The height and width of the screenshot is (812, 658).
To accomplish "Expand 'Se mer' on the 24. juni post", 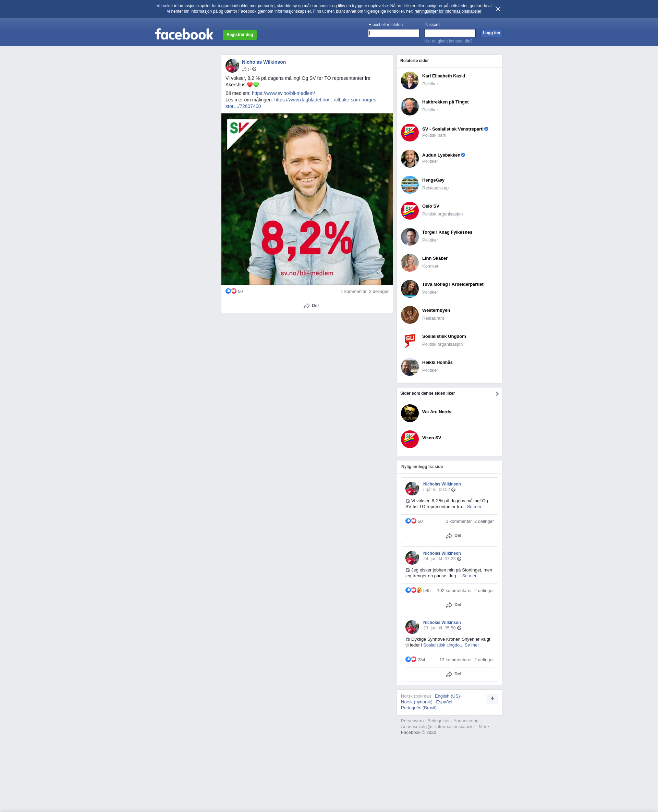I will [469, 576].
